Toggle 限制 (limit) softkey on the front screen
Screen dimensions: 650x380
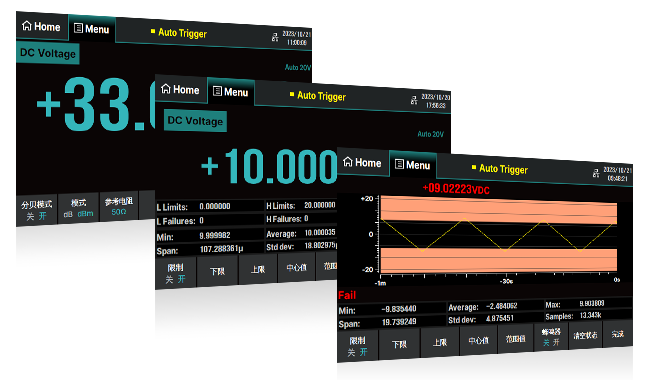(357, 346)
